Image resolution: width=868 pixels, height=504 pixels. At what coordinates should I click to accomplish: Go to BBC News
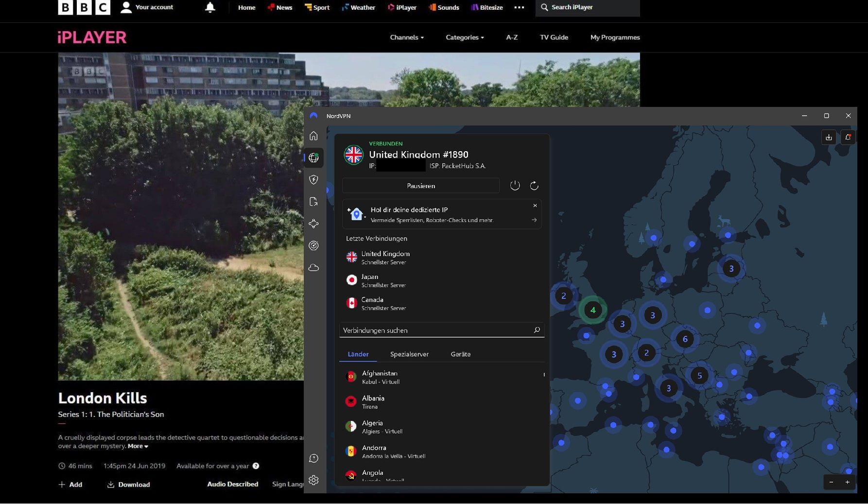click(x=280, y=7)
